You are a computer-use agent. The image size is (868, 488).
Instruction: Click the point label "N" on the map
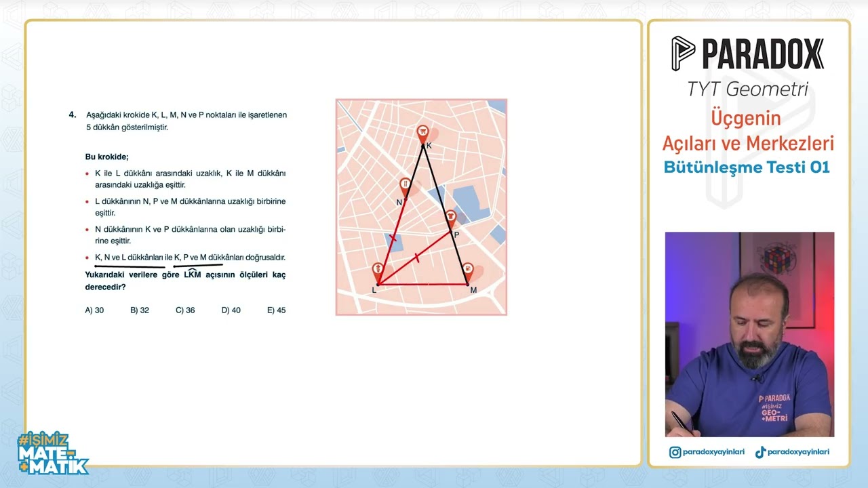399,202
